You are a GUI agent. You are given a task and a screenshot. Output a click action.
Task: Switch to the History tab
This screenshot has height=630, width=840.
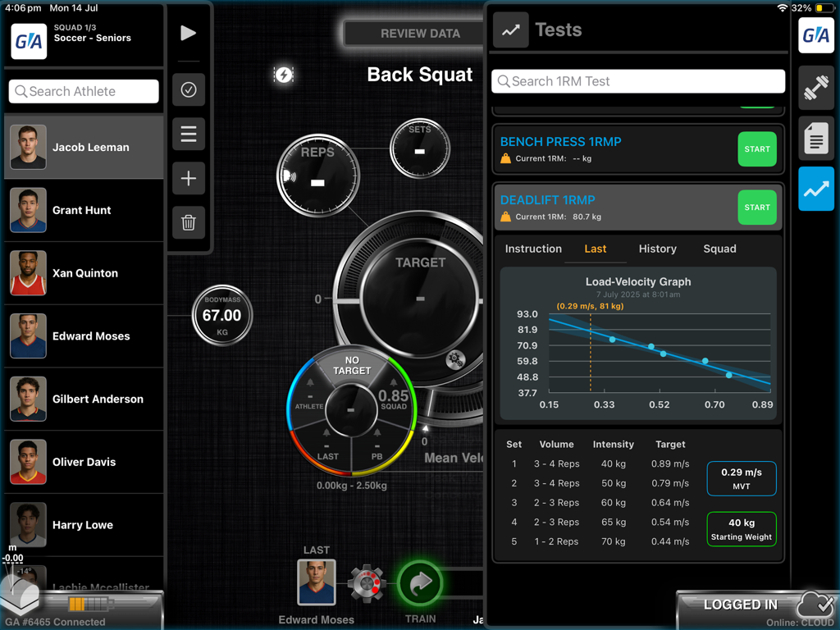tap(656, 249)
